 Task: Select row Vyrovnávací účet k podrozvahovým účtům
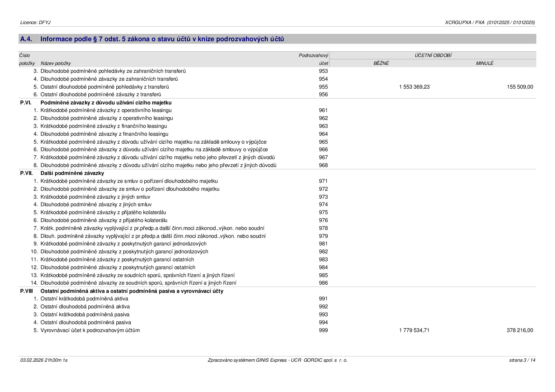point(277,330)
